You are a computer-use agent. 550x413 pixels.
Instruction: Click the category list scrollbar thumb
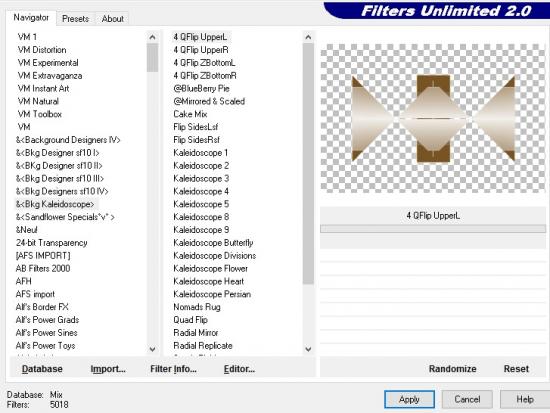(x=152, y=58)
